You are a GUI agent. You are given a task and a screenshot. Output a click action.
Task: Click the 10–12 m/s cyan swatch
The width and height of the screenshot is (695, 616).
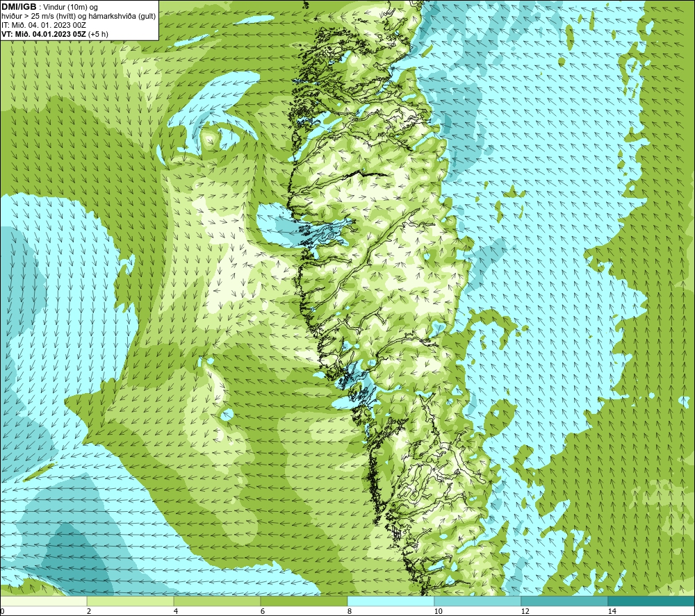tap(478, 601)
